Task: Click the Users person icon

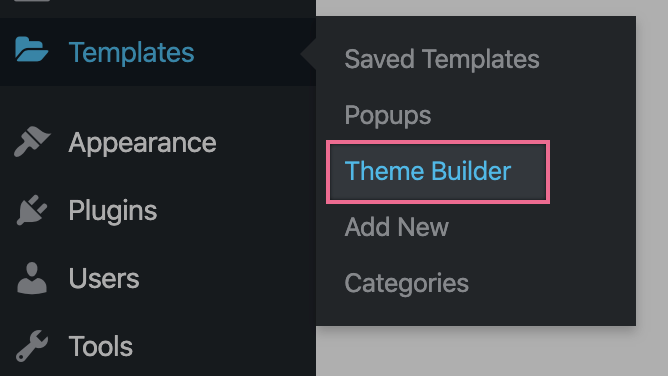Action: coord(32,278)
